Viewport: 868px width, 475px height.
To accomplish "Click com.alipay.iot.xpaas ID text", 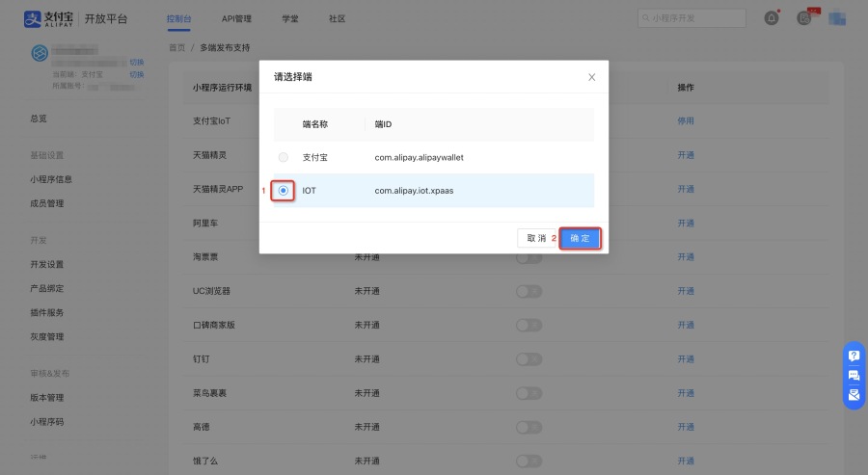I will coord(414,191).
